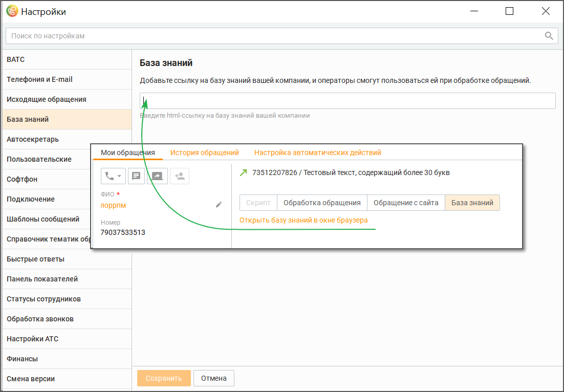Viewport: 564px width, 392px height.
Task: Click the application logo in title bar
Action: (x=12, y=11)
